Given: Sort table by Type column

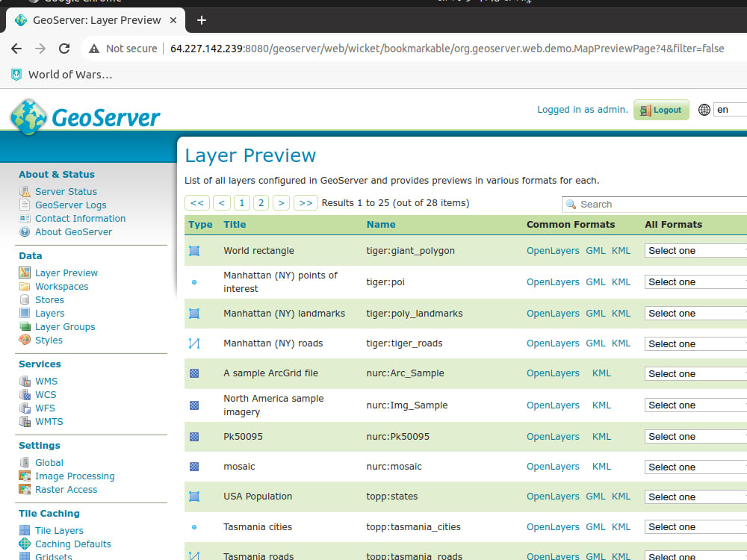Looking at the screenshot, I should [200, 224].
